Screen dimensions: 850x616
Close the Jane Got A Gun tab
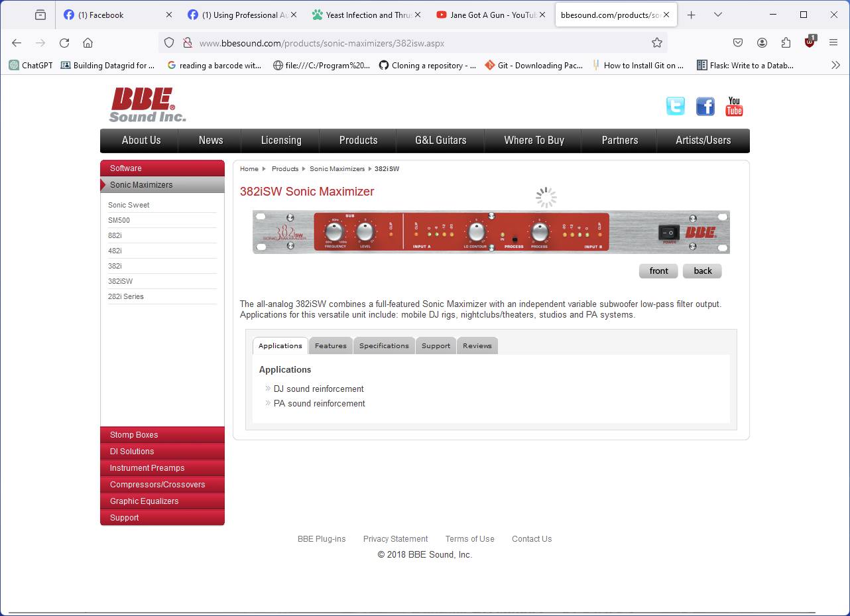[542, 15]
